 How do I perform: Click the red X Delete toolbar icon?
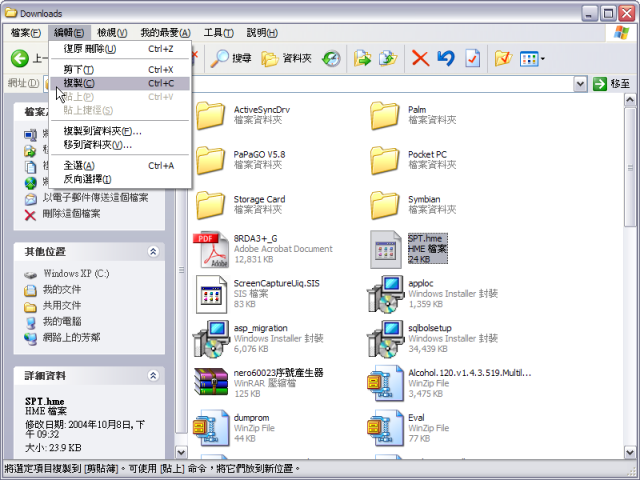tap(420, 58)
